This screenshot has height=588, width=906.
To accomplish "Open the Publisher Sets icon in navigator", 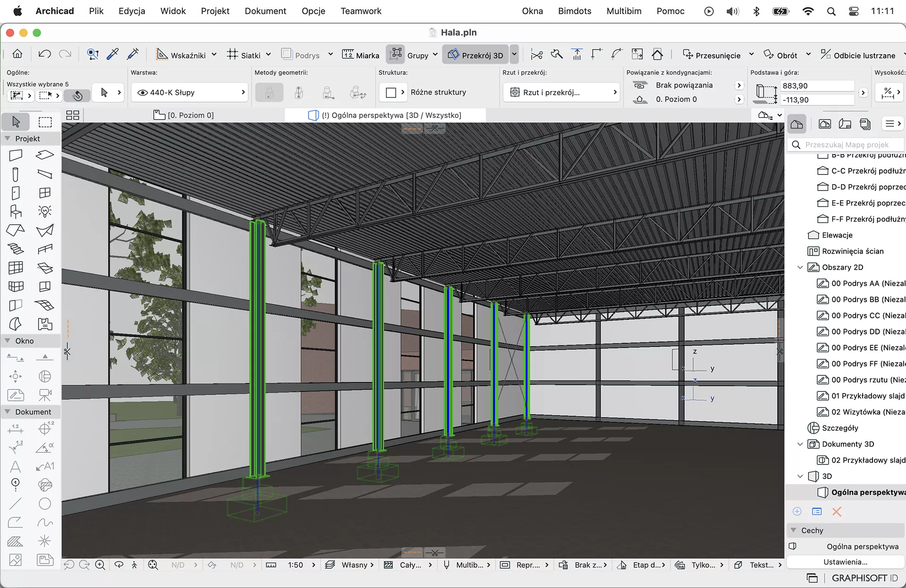I will 865,124.
